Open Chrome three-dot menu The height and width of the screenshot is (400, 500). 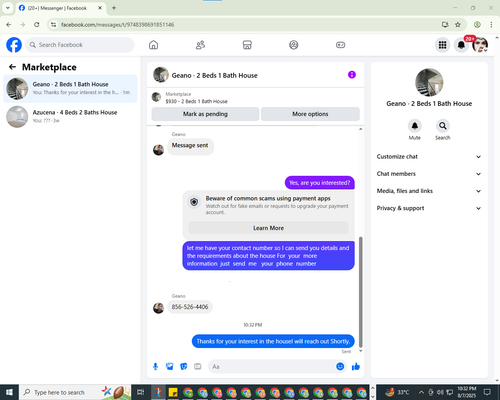491,24
